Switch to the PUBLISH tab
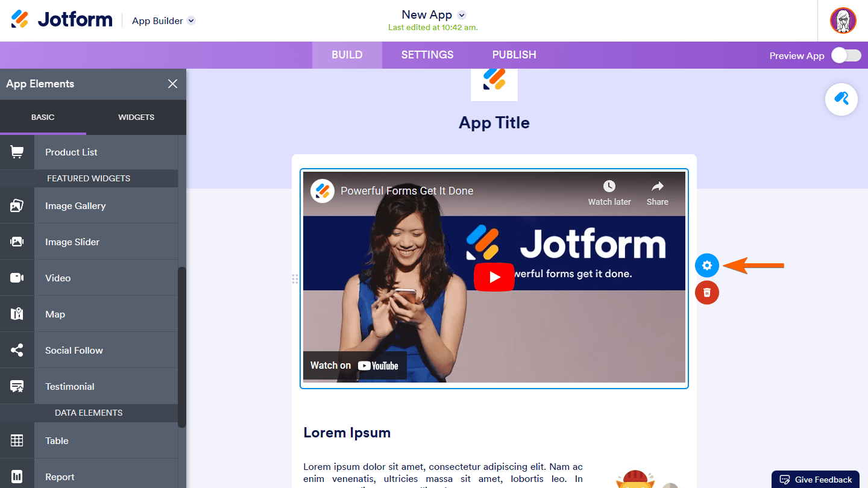 click(x=514, y=55)
